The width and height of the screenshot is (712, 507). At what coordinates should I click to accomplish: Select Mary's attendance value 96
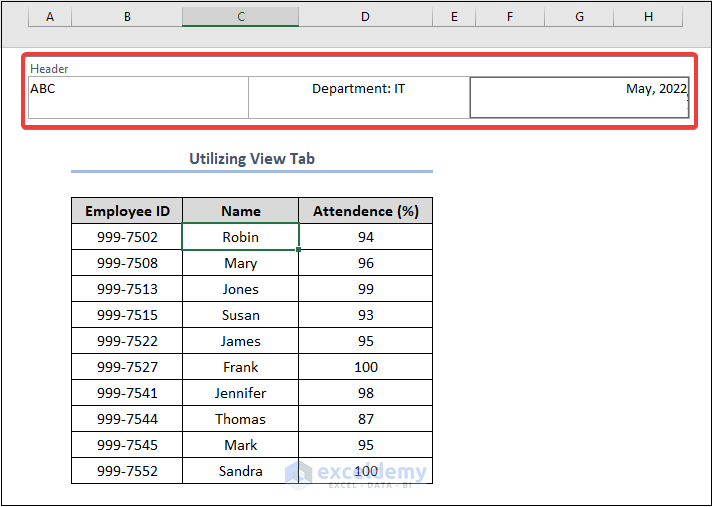[x=366, y=263]
